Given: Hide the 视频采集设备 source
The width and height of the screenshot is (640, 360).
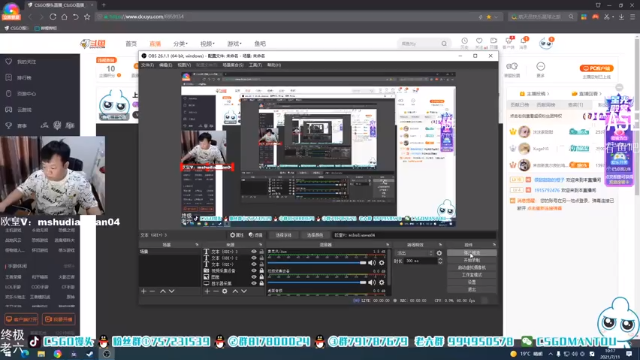Looking at the screenshot, I should click(x=254, y=271).
